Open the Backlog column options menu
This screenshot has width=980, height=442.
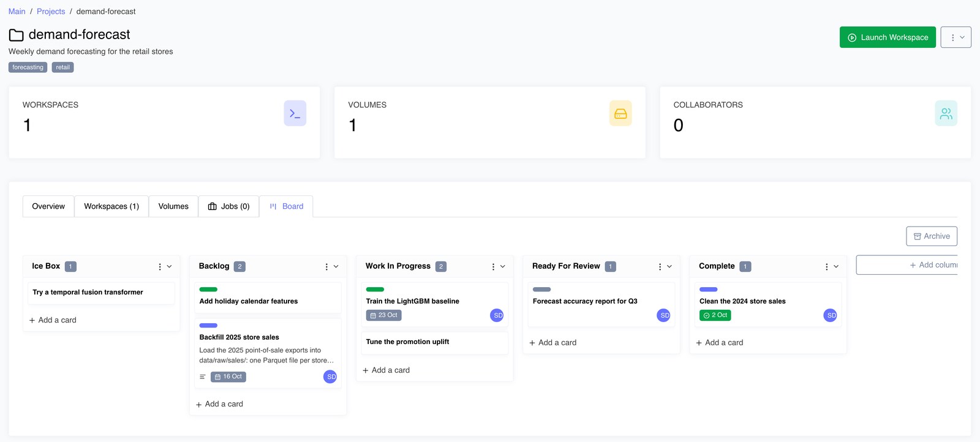[x=331, y=266]
